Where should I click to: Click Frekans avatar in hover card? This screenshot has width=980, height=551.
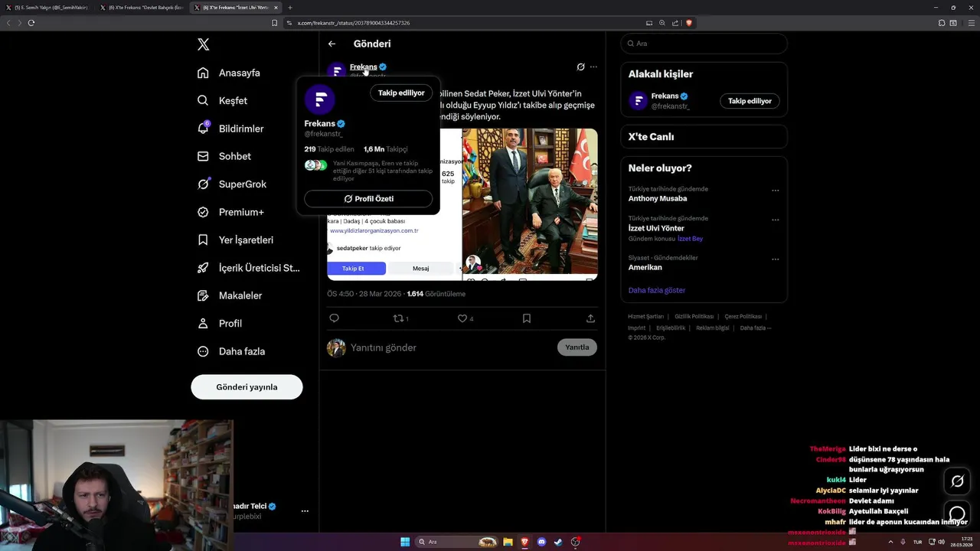click(x=319, y=99)
